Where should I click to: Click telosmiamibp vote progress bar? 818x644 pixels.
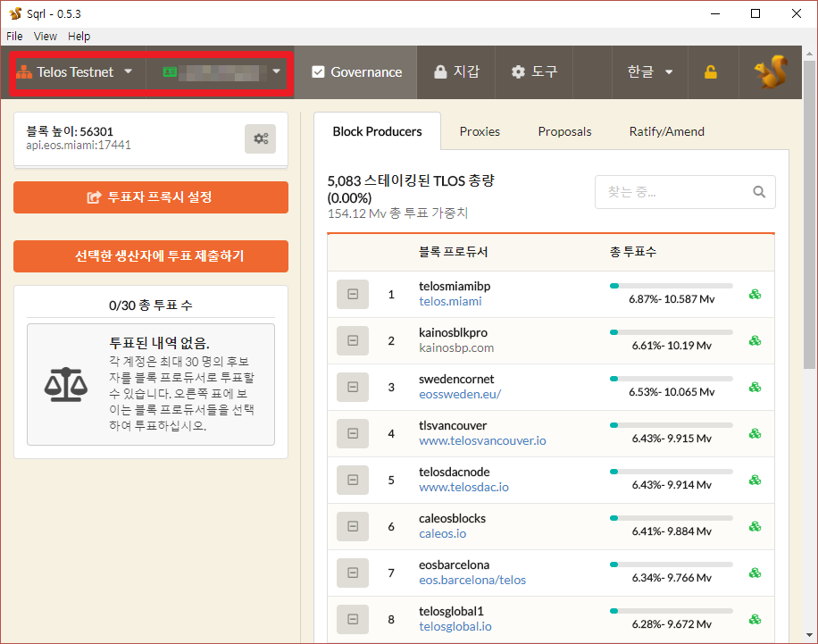pyautogui.click(x=671, y=286)
